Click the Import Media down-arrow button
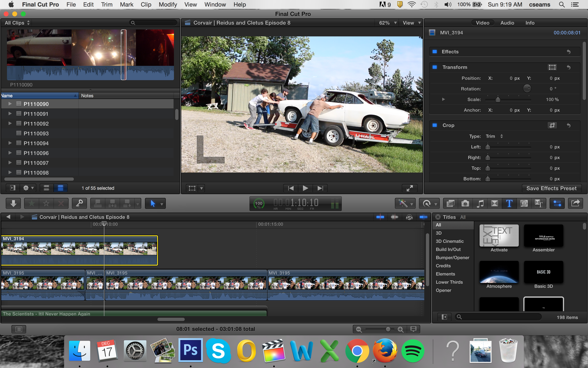Image resolution: width=588 pixels, height=368 pixels. [x=13, y=203]
